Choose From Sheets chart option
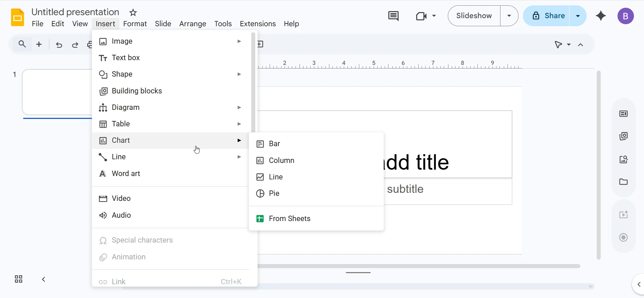 (289, 219)
